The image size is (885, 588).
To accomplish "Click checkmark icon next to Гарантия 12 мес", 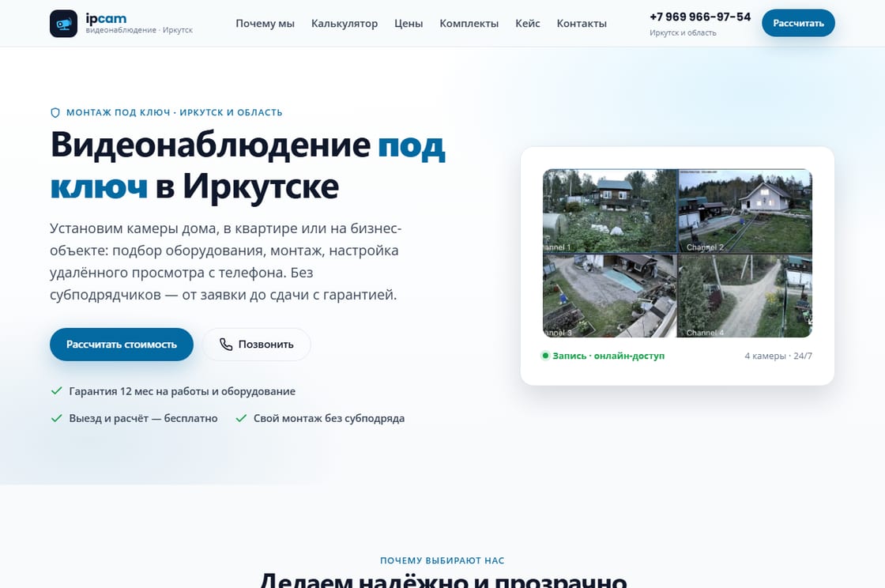I will [x=56, y=390].
